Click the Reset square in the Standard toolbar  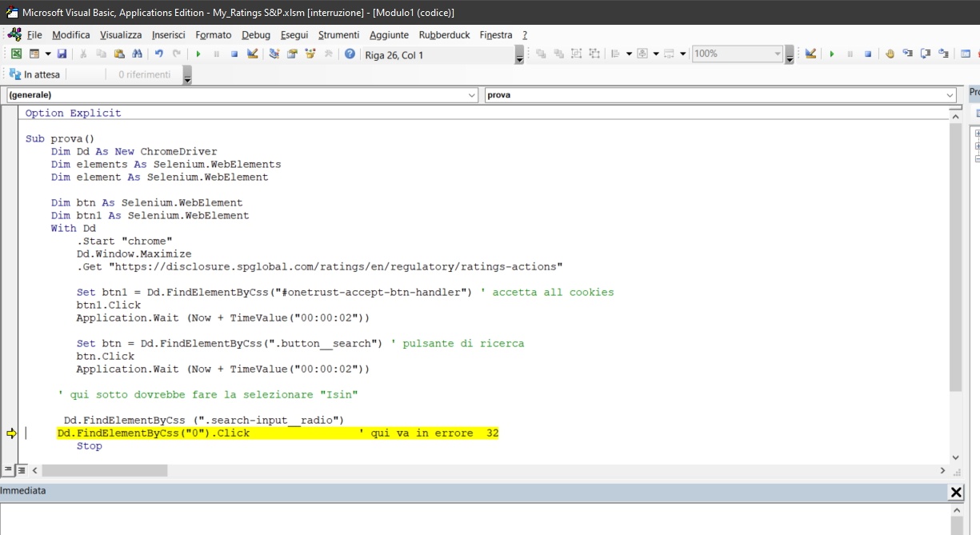[x=234, y=54]
